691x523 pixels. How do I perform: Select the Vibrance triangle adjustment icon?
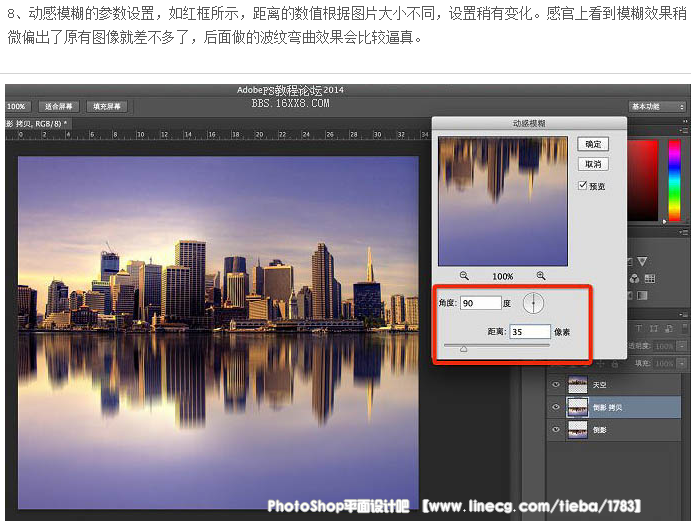pos(642,262)
